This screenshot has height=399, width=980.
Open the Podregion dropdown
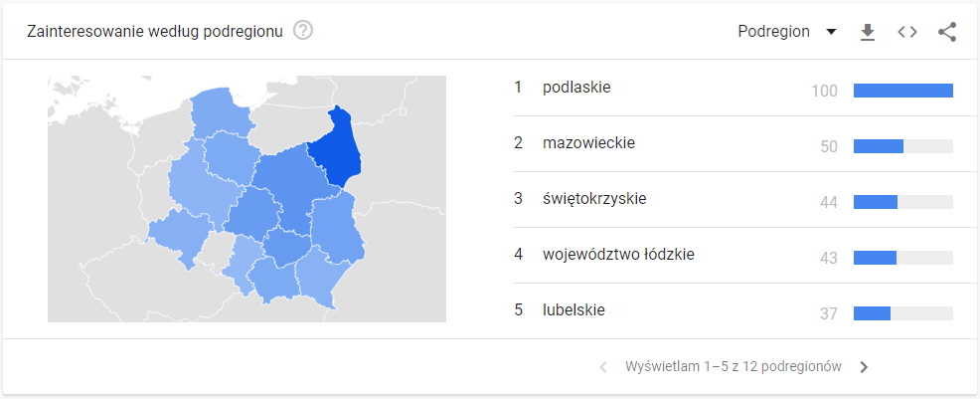click(775, 32)
